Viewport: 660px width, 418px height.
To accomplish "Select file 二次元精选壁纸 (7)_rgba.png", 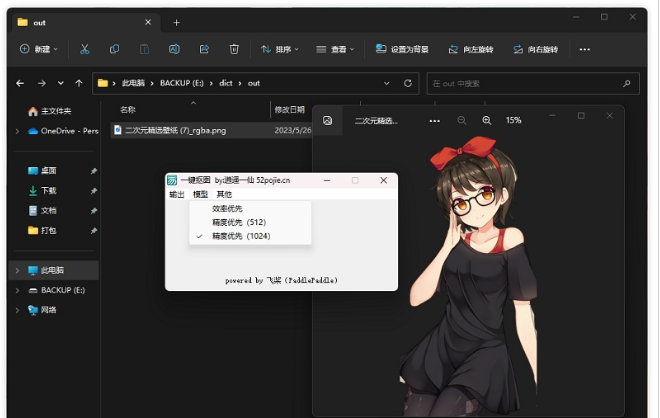I will tap(176, 130).
